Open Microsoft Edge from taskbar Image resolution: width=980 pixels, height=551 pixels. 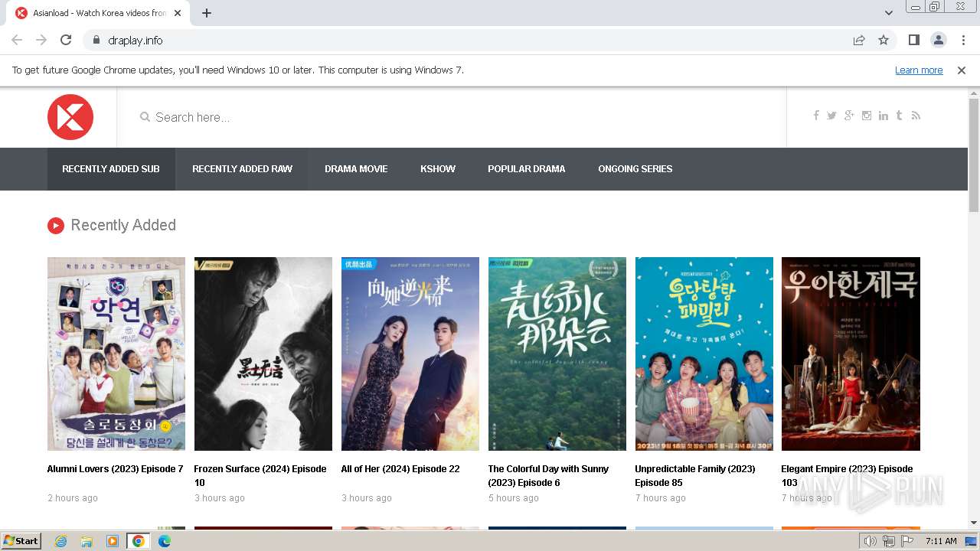point(165,541)
